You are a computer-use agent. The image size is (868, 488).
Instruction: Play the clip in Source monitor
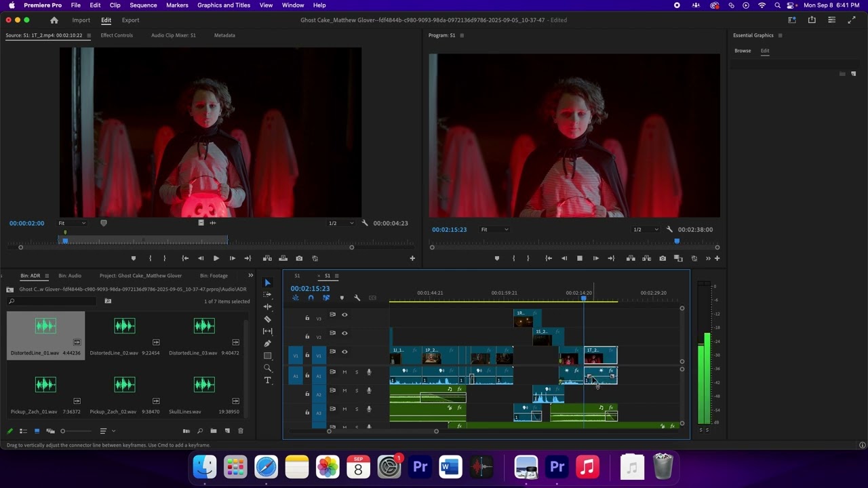[x=216, y=258]
